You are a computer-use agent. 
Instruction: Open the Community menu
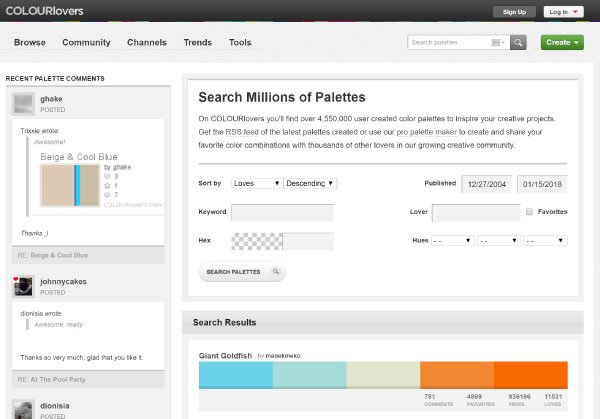tap(86, 42)
